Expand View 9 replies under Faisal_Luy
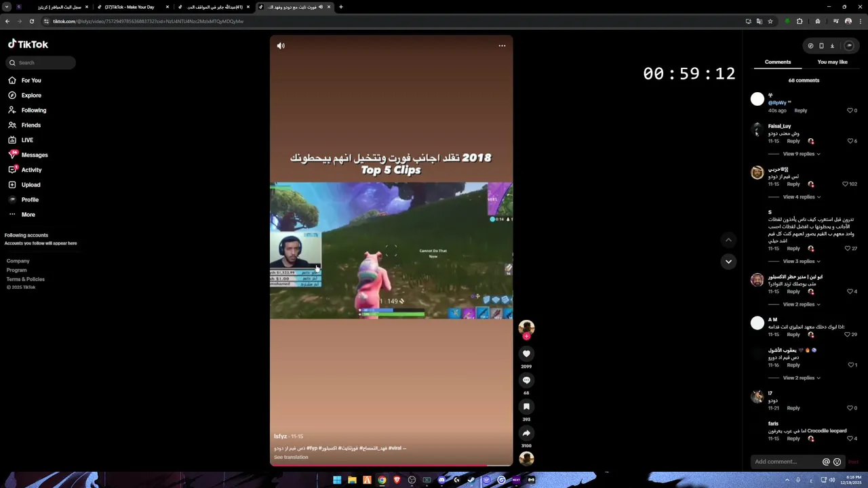 (802, 154)
